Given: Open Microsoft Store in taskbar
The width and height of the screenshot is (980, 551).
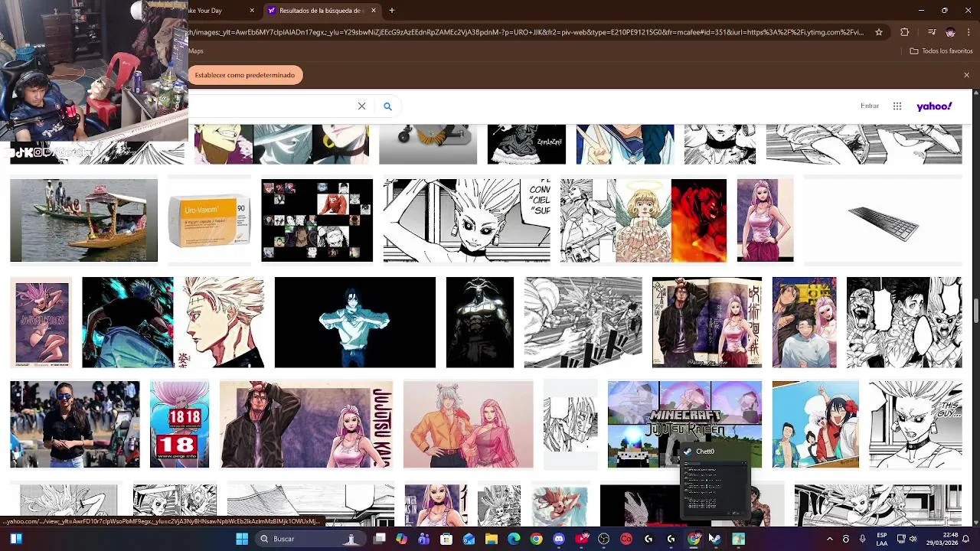Looking at the screenshot, I should coord(446,539).
